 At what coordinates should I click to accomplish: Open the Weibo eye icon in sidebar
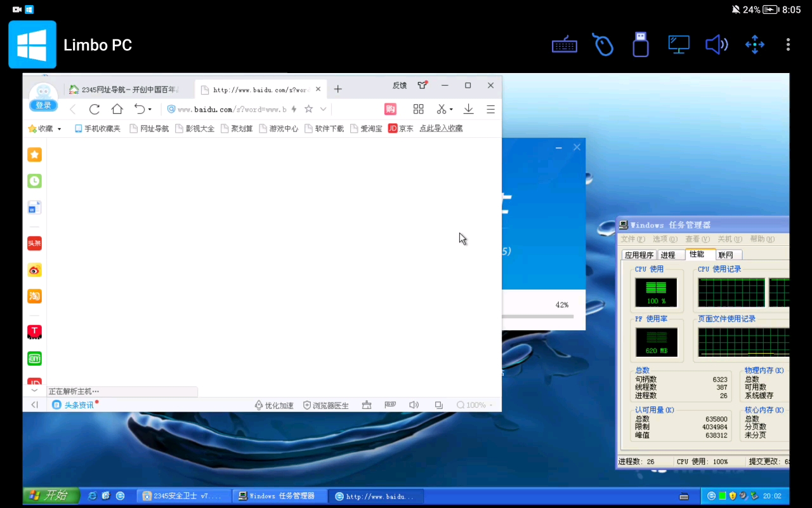click(x=34, y=270)
